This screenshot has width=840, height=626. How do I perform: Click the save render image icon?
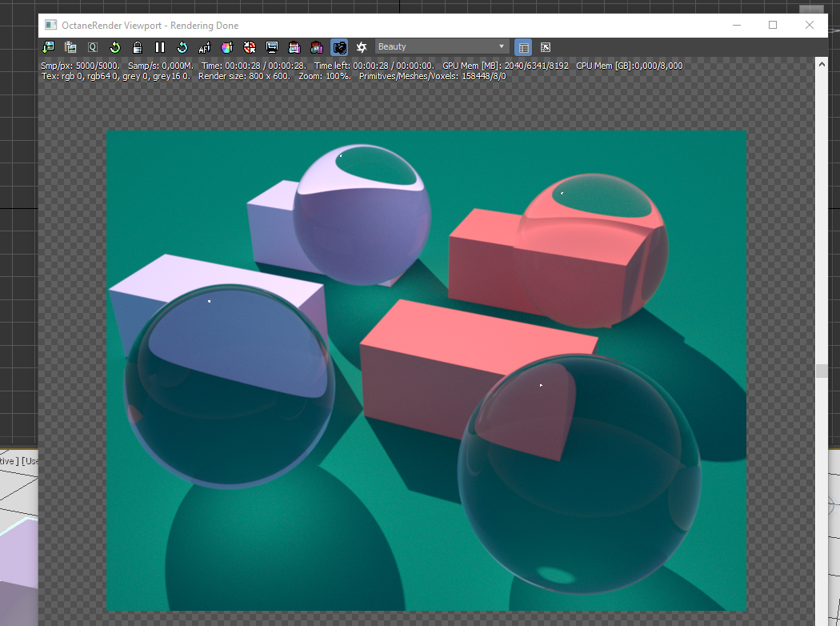(48, 47)
